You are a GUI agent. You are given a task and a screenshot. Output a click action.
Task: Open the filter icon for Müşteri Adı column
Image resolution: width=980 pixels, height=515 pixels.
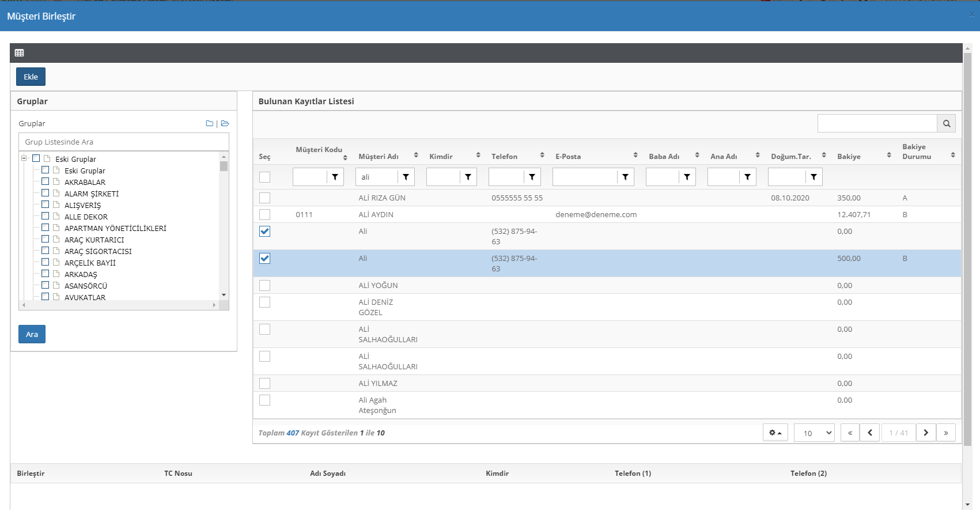coord(406,177)
